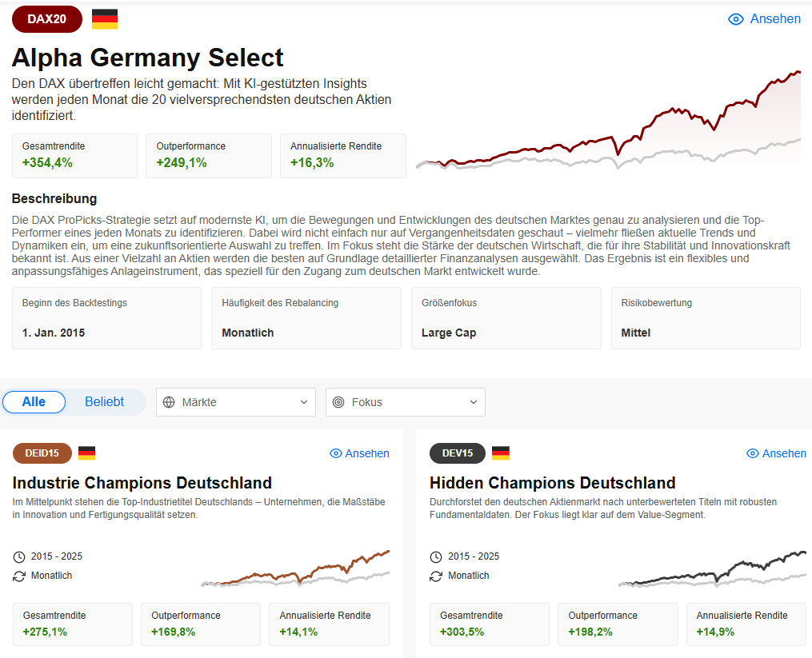Open the Fokus dropdown
The width and height of the screenshot is (812, 658).
[405, 402]
